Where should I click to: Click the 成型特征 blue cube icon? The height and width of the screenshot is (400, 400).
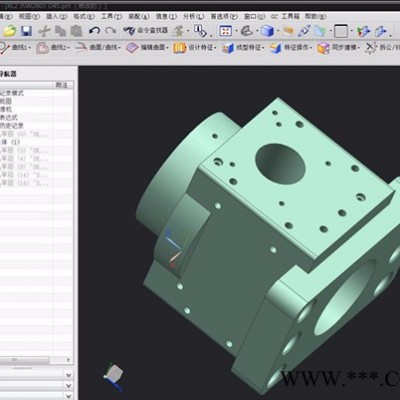(x=228, y=48)
